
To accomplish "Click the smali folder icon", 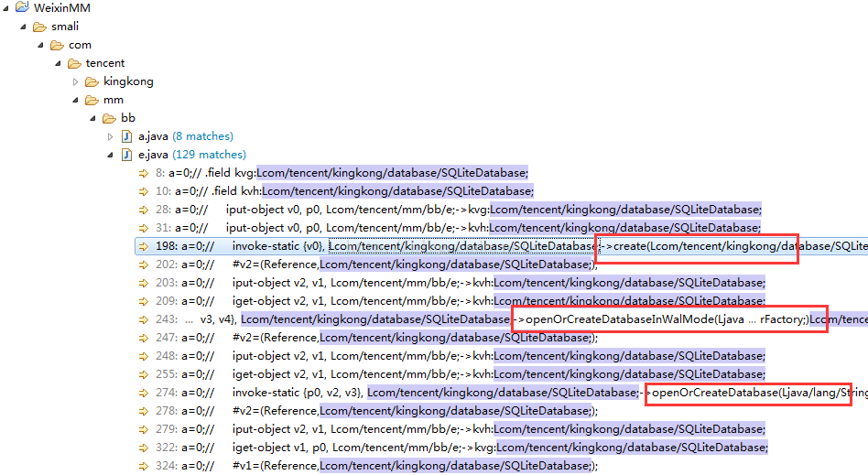I will pos(39,27).
